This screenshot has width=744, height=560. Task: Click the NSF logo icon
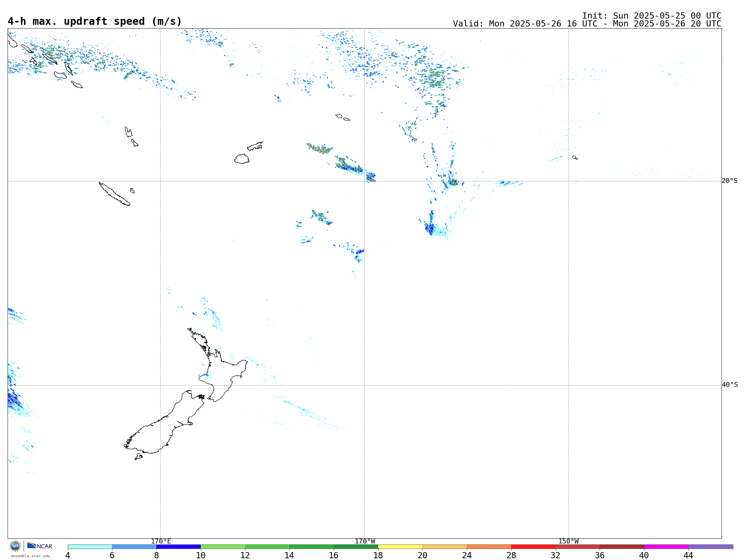(x=15, y=546)
